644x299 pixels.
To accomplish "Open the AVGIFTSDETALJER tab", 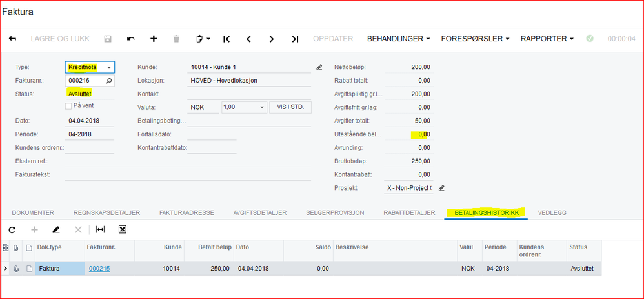I will 260,212.
